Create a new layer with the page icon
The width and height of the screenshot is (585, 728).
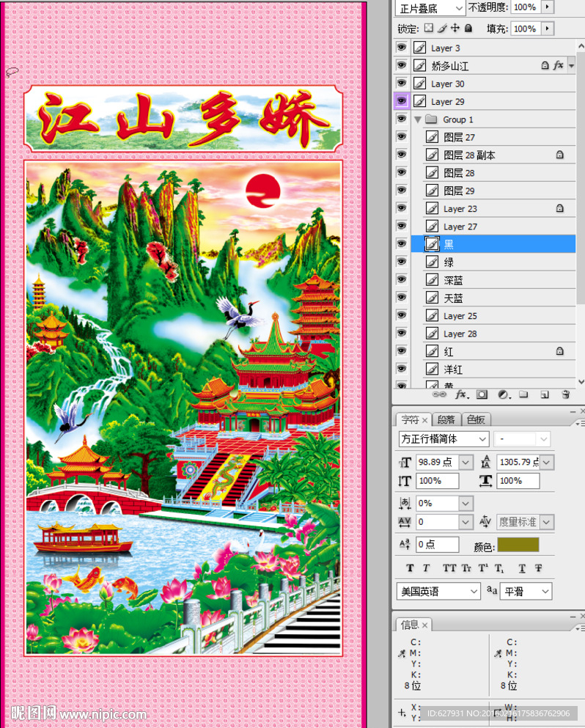tap(545, 394)
